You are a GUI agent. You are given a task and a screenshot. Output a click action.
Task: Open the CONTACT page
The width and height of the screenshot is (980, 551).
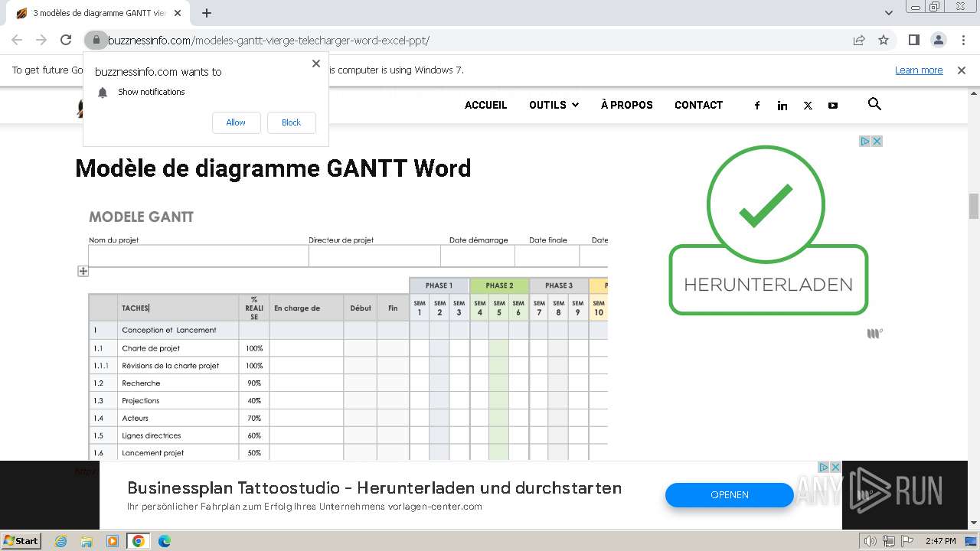(698, 105)
